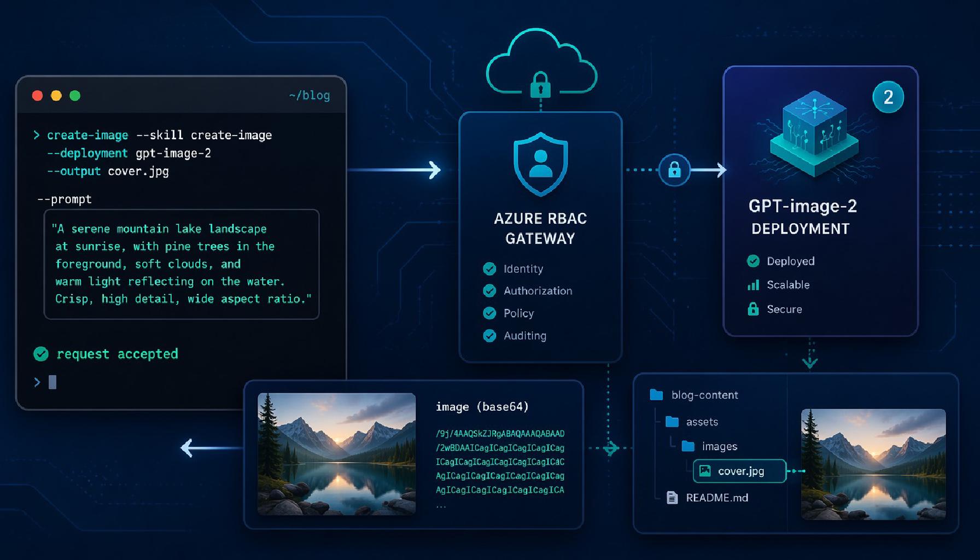Click the Deployed check icon
The height and width of the screenshot is (560, 980).
[753, 261]
